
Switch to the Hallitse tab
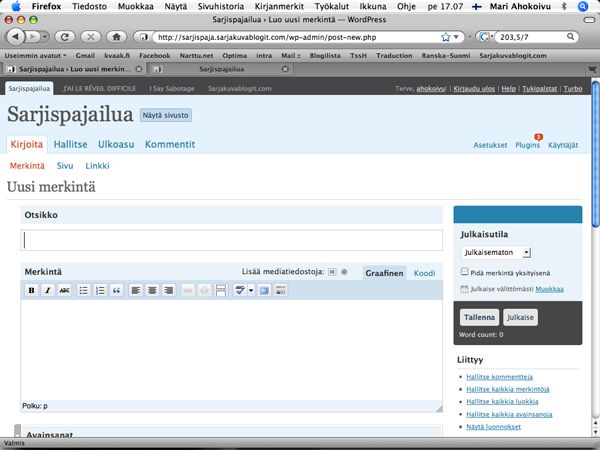[x=70, y=144]
